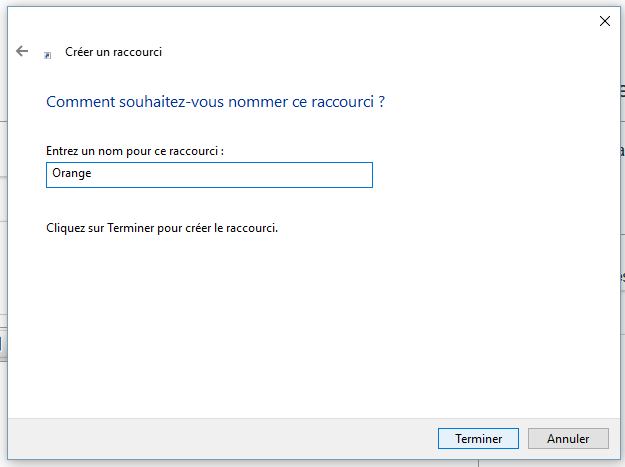This screenshot has height=467, width=625.
Task: Click the question mark ending the heading
Action: tap(382, 102)
